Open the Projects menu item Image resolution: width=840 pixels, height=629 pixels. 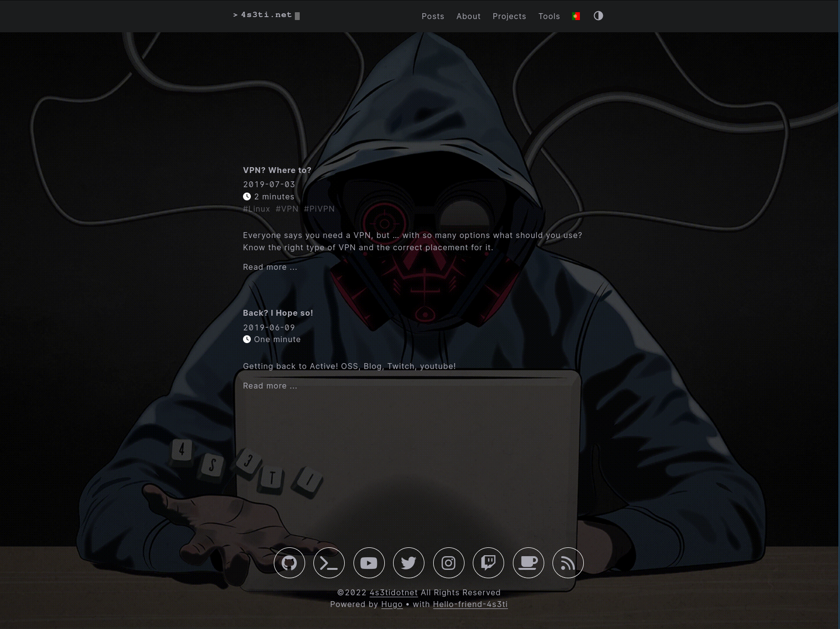click(509, 16)
